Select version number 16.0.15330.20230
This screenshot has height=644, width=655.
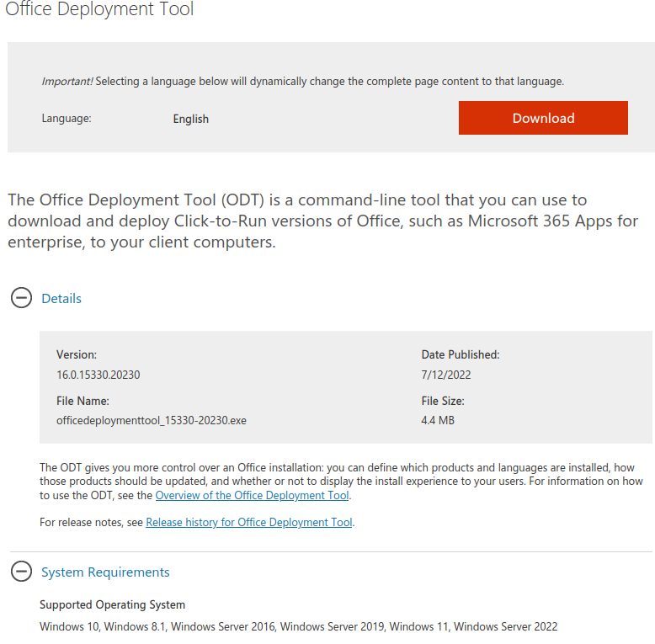pos(99,375)
